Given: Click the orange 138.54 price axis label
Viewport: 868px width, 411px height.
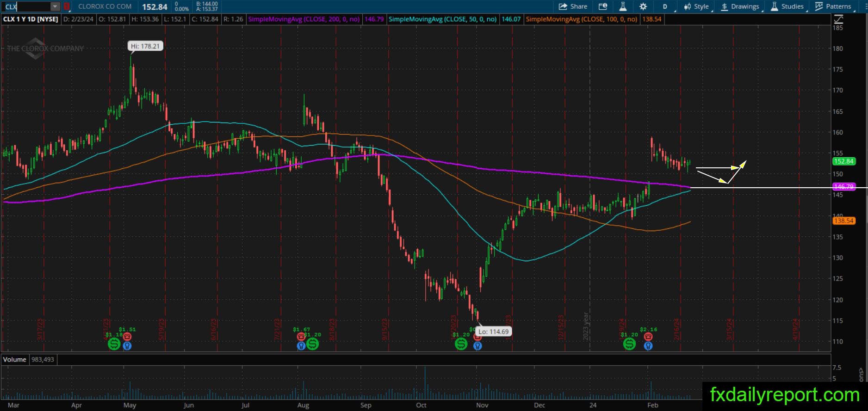Looking at the screenshot, I should 843,221.
